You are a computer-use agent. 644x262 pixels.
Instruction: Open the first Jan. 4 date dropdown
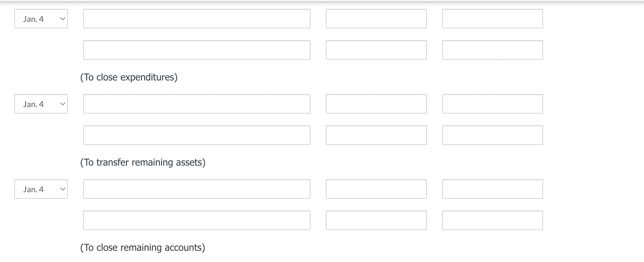tap(41, 19)
